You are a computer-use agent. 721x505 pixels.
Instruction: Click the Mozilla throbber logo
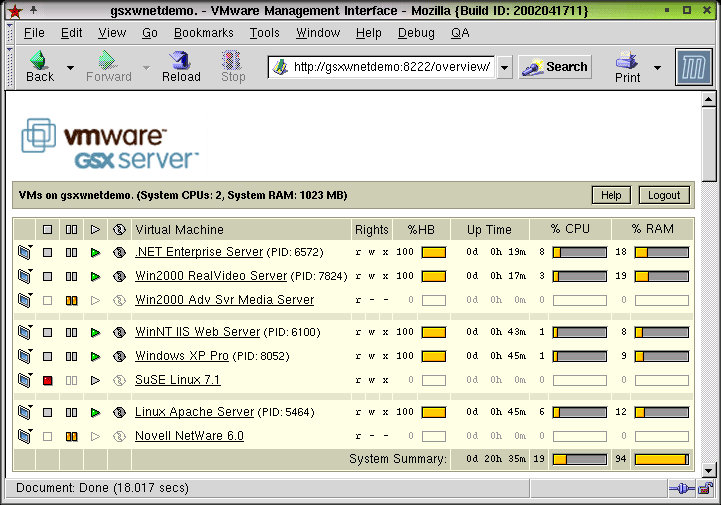click(x=693, y=67)
